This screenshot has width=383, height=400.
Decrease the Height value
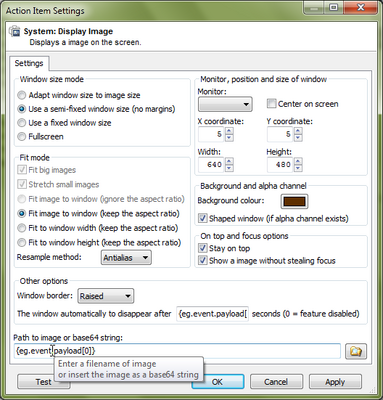click(x=298, y=168)
